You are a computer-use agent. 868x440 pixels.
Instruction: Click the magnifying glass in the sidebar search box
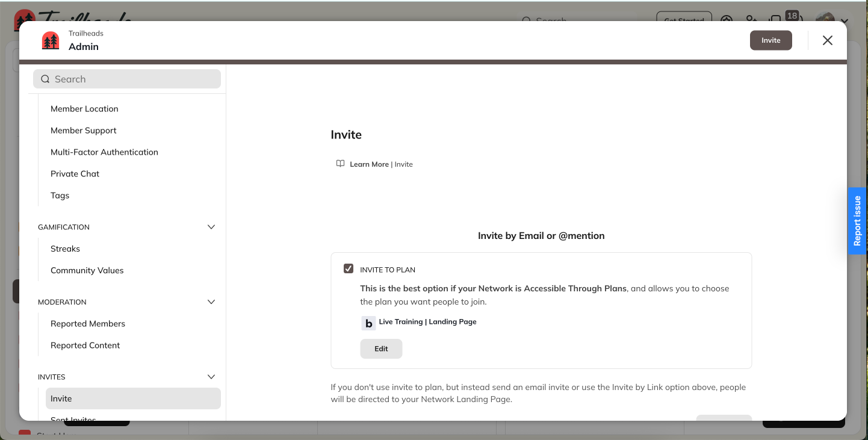click(x=45, y=79)
